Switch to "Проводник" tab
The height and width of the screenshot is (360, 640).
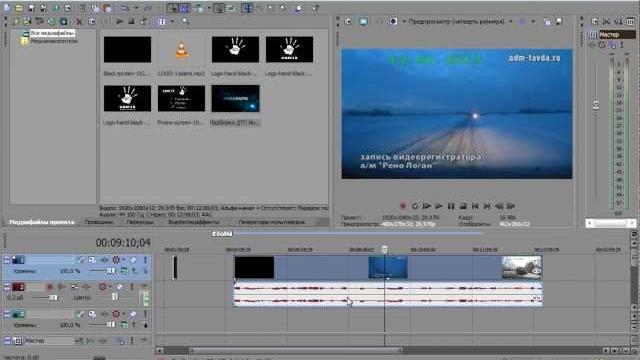tap(99, 222)
